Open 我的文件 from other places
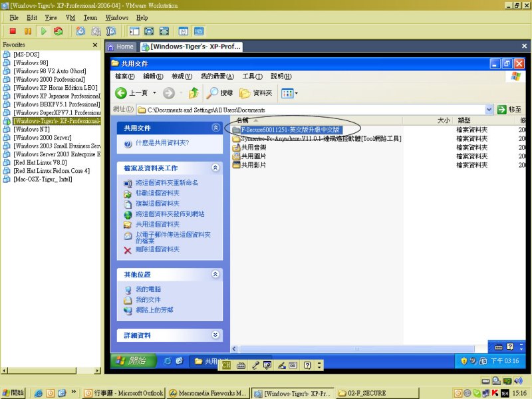This screenshot has width=532, height=399. pos(148,300)
